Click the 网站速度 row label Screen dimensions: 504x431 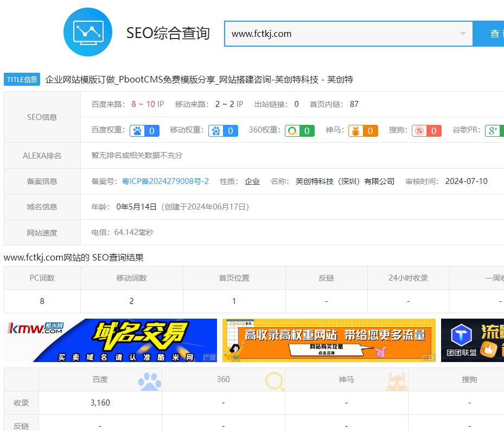tap(42, 232)
